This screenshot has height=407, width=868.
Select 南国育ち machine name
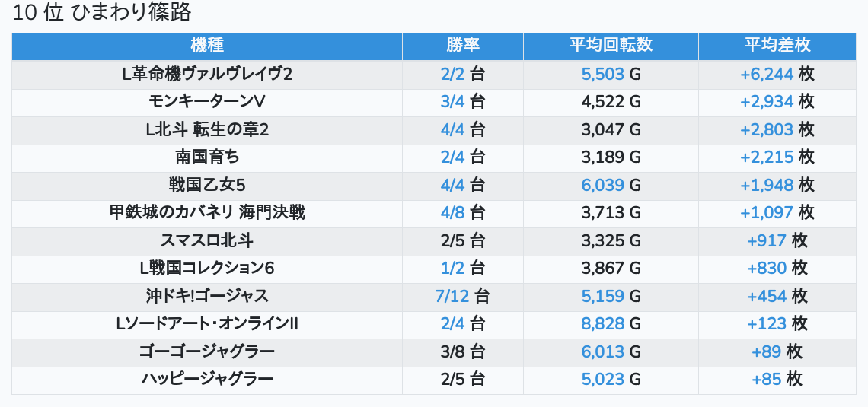(x=207, y=157)
